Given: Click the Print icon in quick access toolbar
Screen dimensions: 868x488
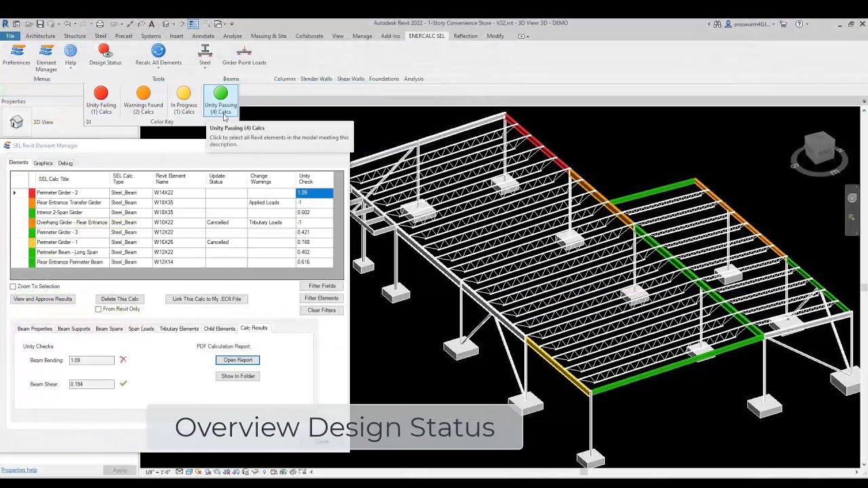Looking at the screenshot, I should pyautogui.click(x=100, y=24).
